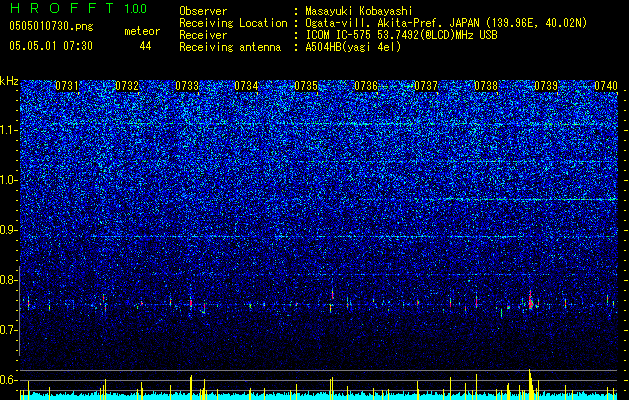Screen dimensions: 629x400
Task: Click the kHz axis unit label
Action: tap(9, 81)
